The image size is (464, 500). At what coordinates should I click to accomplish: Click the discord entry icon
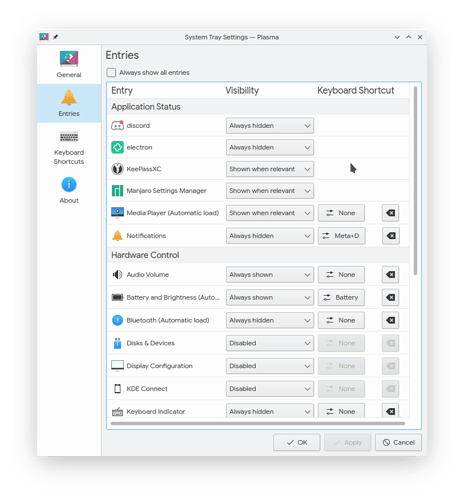tap(117, 126)
